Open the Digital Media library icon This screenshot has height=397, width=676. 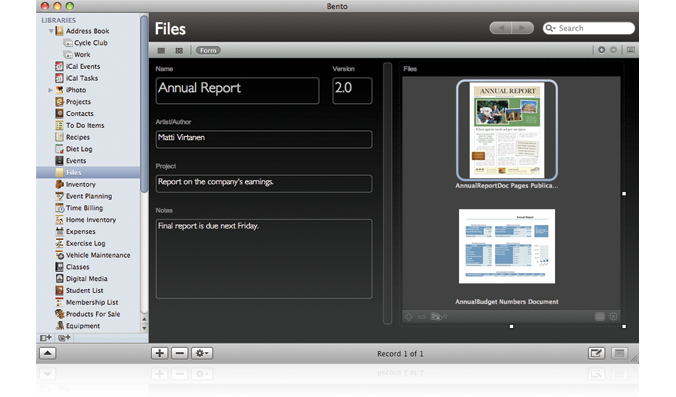click(59, 278)
